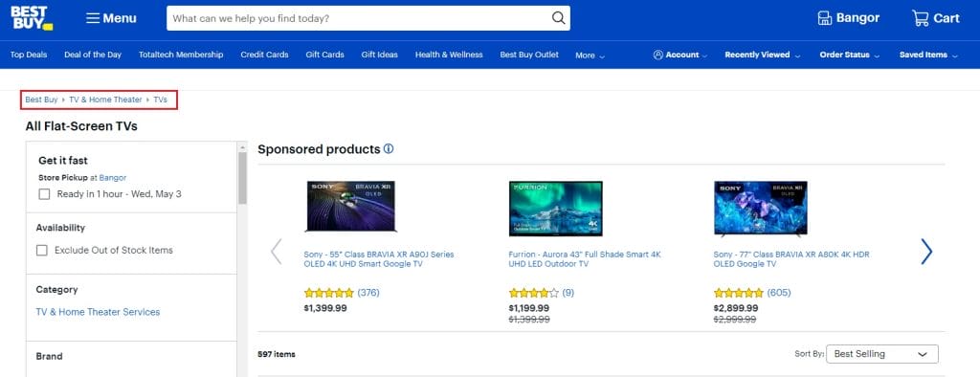Check Ready in 1 hour pickup
The image size is (980, 377).
[44, 194]
